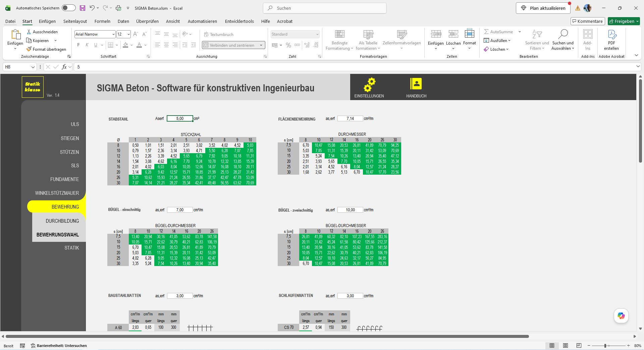Toggle align text left
This screenshot has height=350, width=644.
(x=158, y=45)
